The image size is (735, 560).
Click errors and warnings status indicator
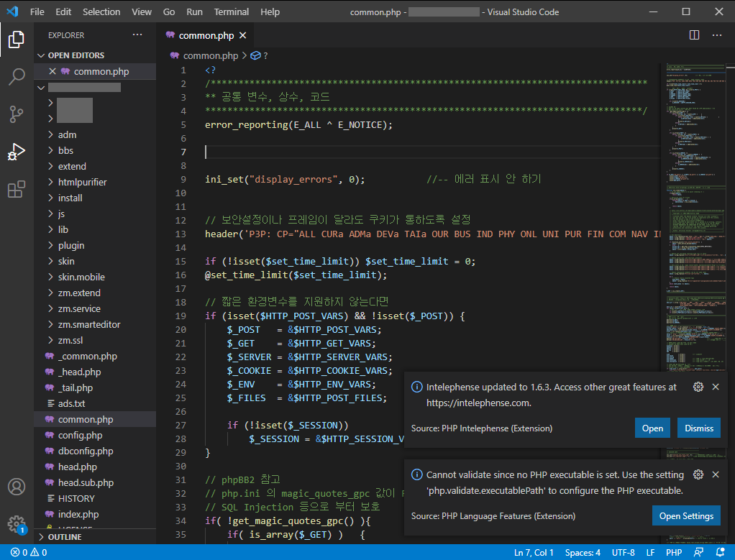(29, 553)
